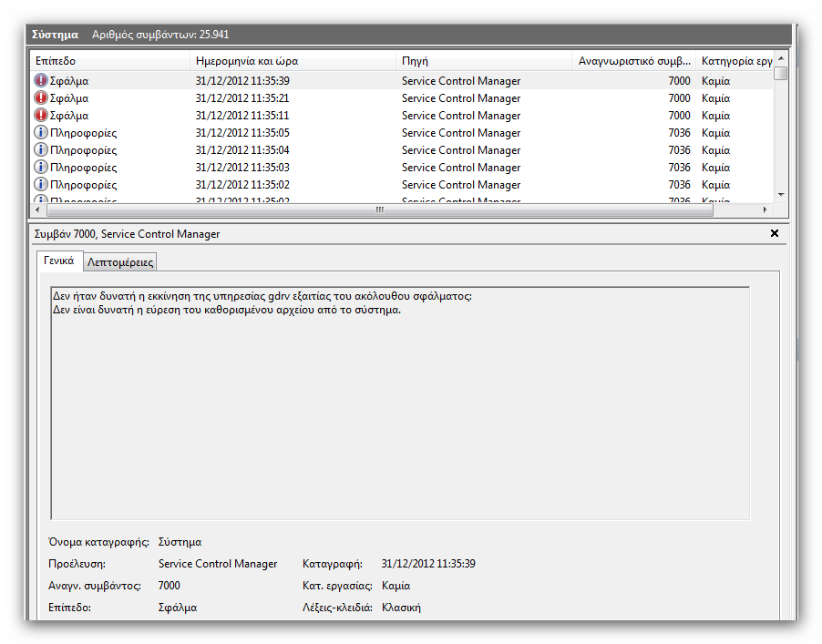Screen dimensions: 822x644
Task: Click the info icon of the 11:35:04 event
Action: pyautogui.click(x=41, y=150)
